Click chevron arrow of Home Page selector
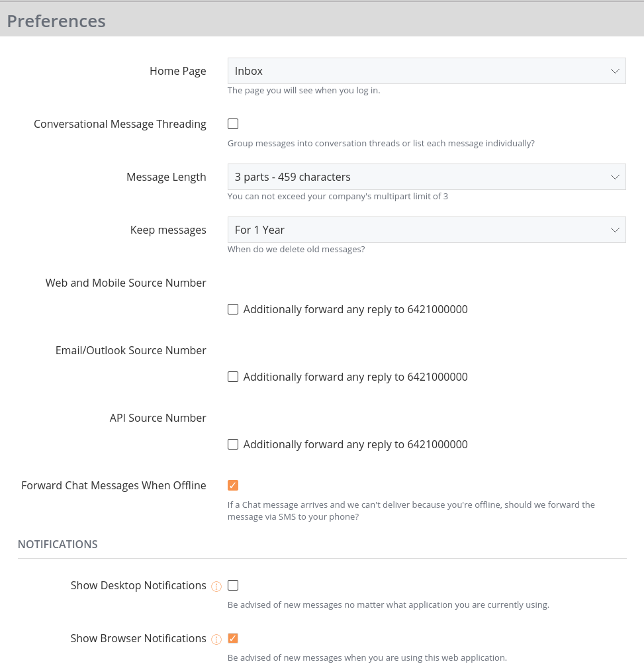644x670 pixels. (x=615, y=71)
